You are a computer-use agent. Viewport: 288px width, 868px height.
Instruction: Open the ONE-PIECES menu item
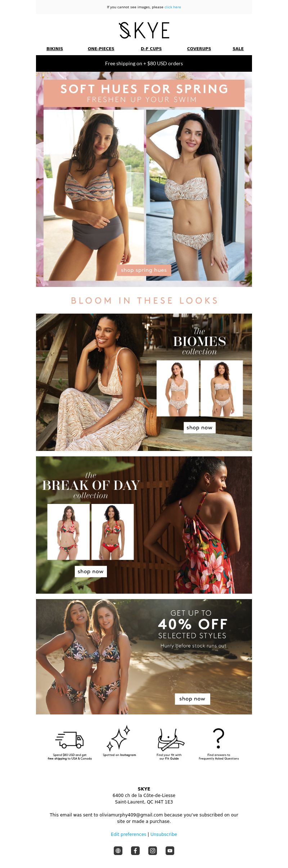coord(101,49)
